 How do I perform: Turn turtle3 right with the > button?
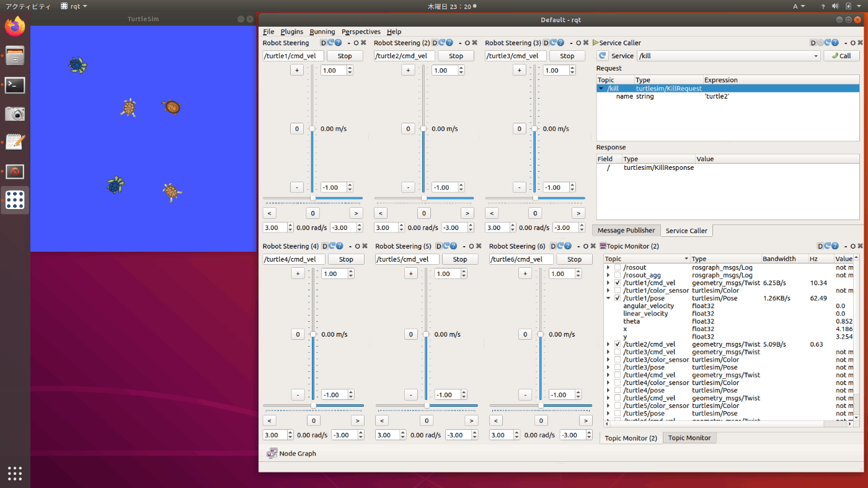(578, 213)
